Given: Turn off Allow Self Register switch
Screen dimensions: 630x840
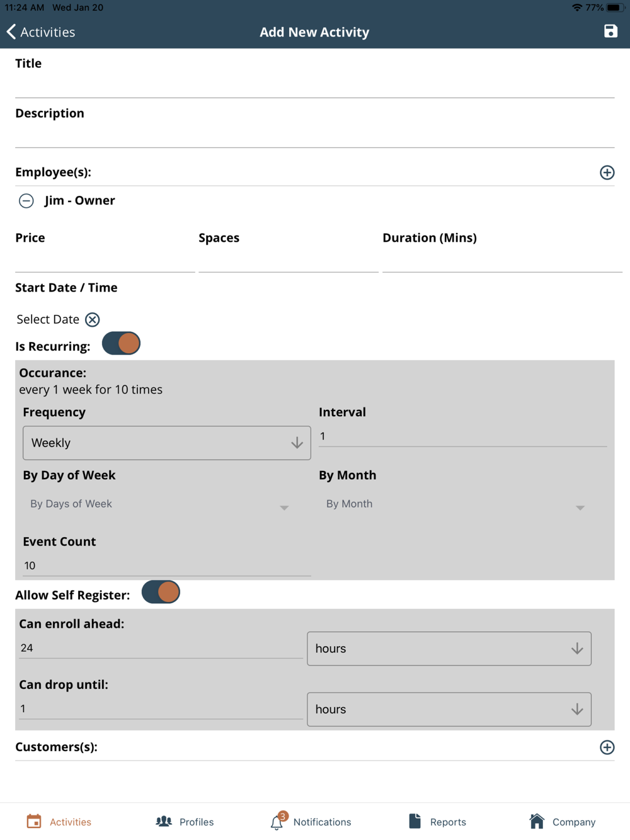Looking at the screenshot, I should [x=161, y=593].
